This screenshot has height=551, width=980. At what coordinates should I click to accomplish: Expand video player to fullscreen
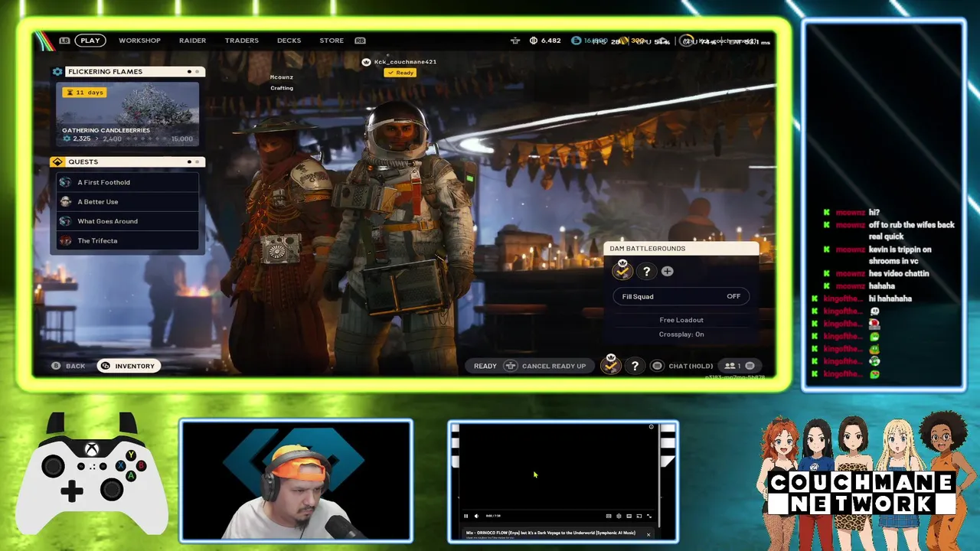649,516
